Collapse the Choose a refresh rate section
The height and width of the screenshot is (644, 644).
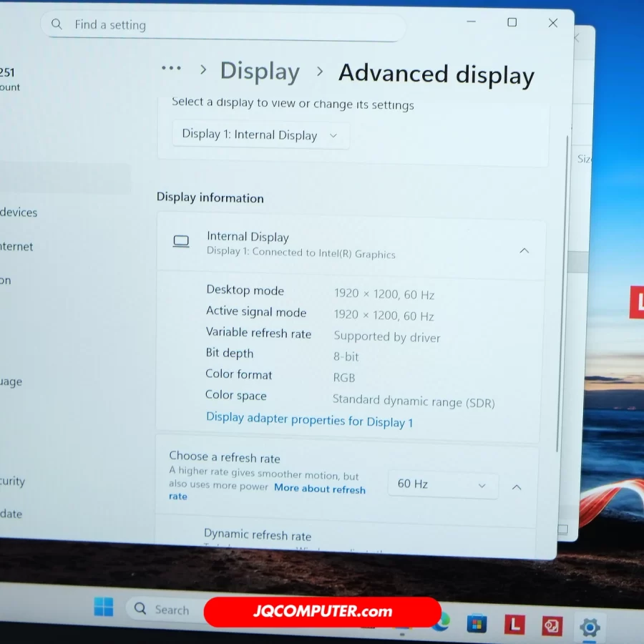[x=517, y=487]
